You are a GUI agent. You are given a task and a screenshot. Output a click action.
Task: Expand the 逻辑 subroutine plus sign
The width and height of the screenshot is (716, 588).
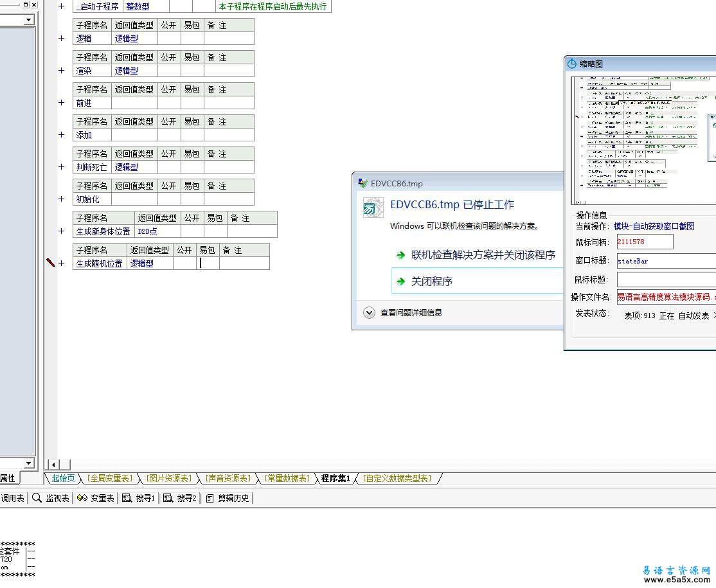pyautogui.click(x=61, y=39)
